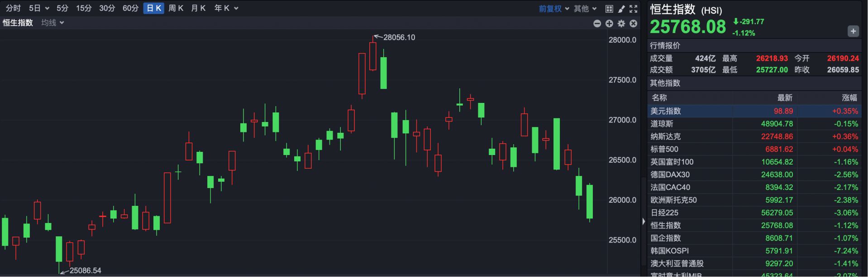Close the indicator bar with X icon
The height and width of the screenshot is (277, 868).
(634, 24)
